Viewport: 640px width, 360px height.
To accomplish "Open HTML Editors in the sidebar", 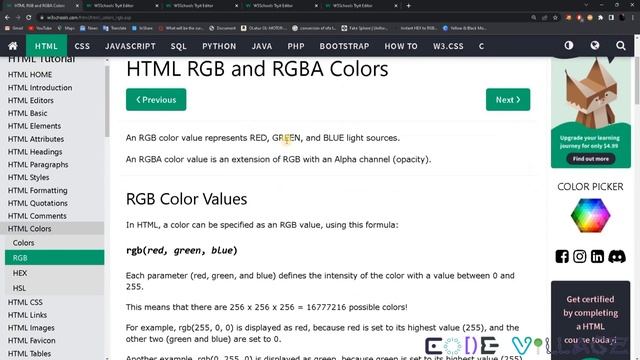I will tap(31, 100).
